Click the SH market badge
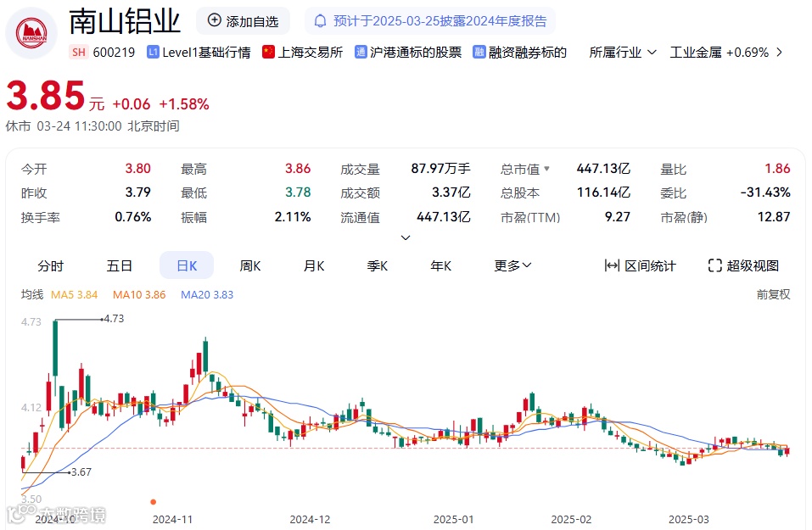Screen dimensions: 812x530 tap(79, 53)
